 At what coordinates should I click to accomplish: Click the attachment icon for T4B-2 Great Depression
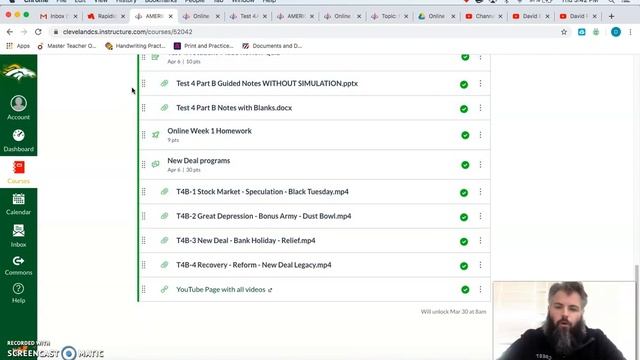coord(164,216)
